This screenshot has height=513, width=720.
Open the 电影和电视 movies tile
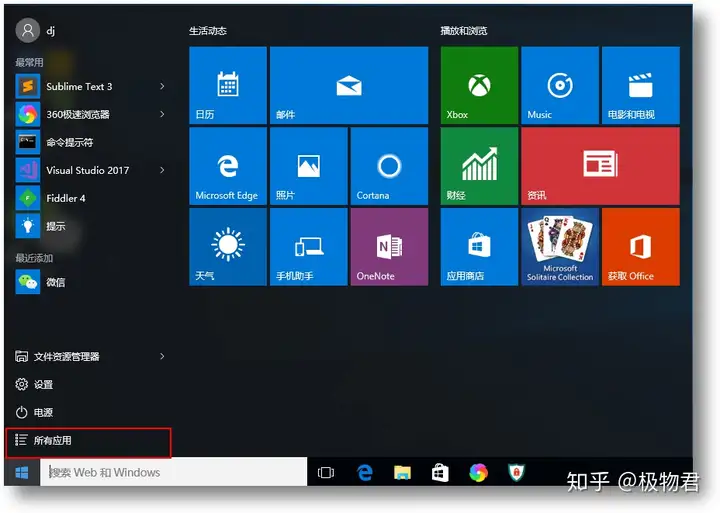641,85
